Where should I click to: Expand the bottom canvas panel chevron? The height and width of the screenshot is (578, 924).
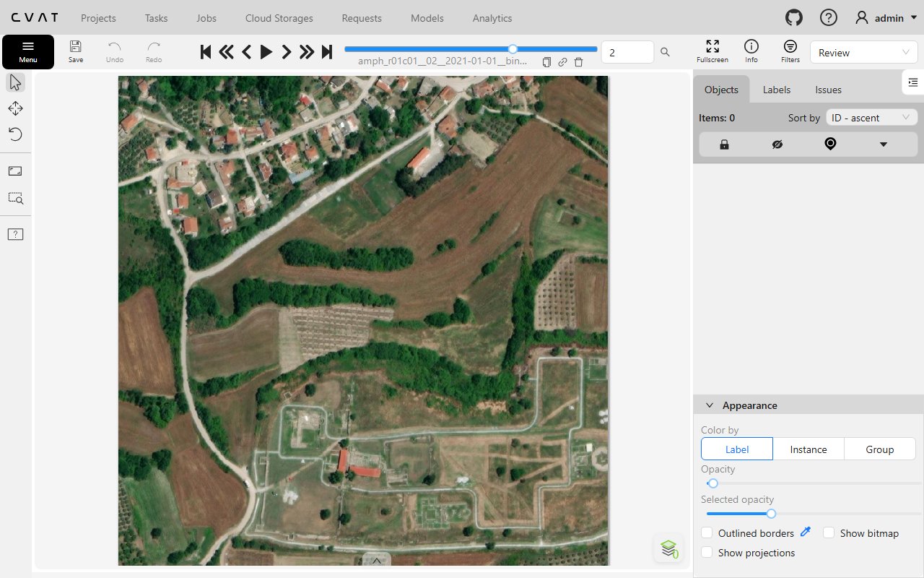click(x=376, y=560)
